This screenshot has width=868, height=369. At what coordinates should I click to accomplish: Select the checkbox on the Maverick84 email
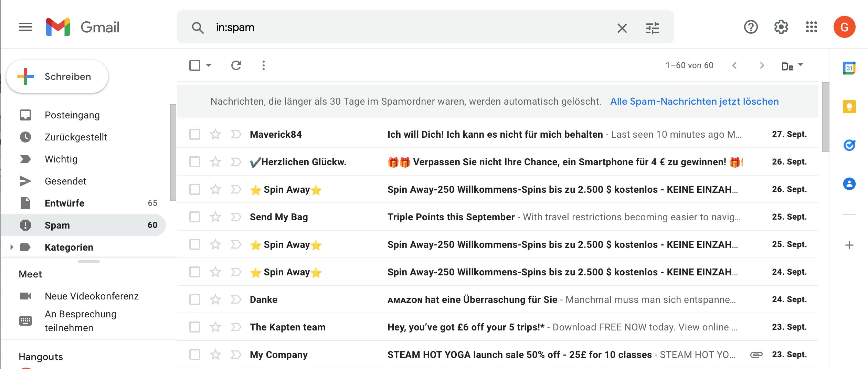pos(195,134)
